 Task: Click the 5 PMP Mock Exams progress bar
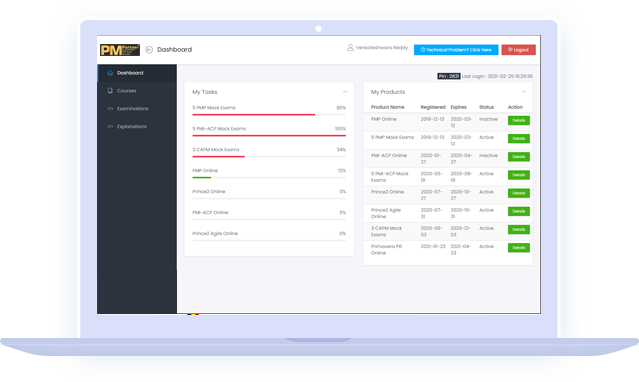pos(269,115)
